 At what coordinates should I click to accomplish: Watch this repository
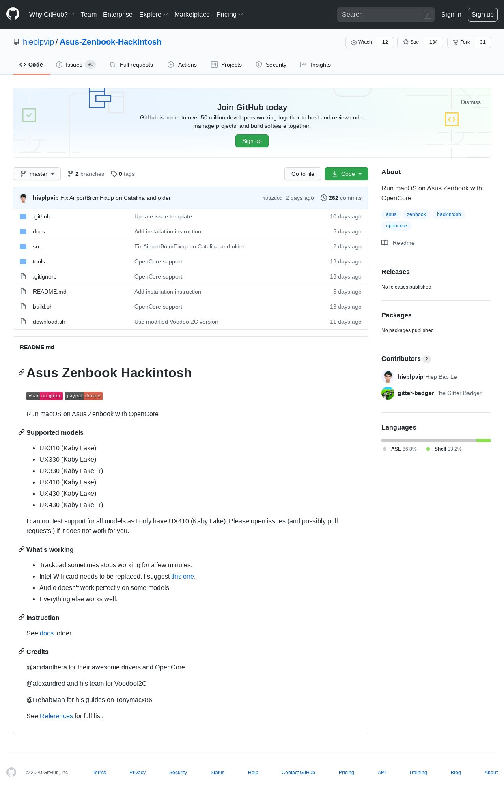[361, 42]
